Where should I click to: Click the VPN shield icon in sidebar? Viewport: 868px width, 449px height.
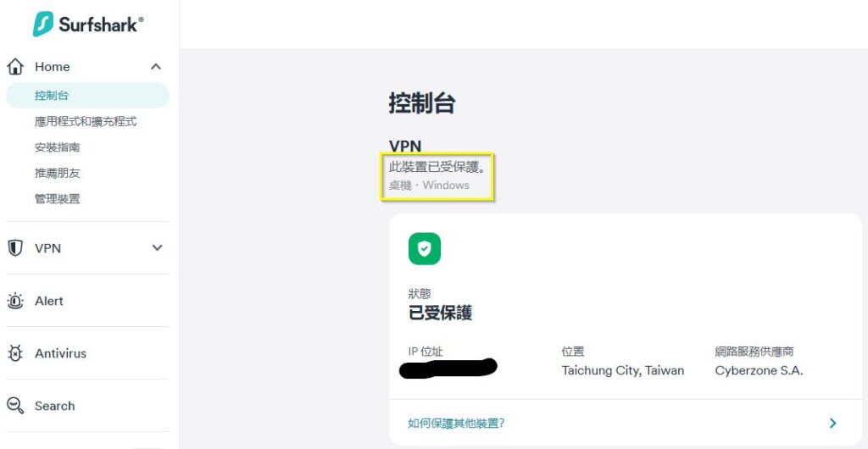(x=15, y=248)
